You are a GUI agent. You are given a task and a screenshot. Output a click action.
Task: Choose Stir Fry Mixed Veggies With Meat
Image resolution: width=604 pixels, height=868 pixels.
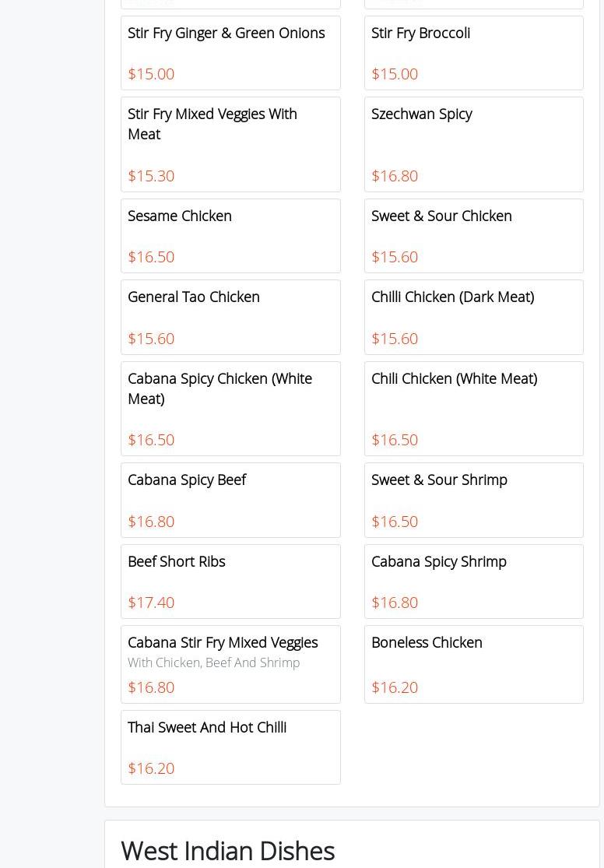[x=212, y=124]
